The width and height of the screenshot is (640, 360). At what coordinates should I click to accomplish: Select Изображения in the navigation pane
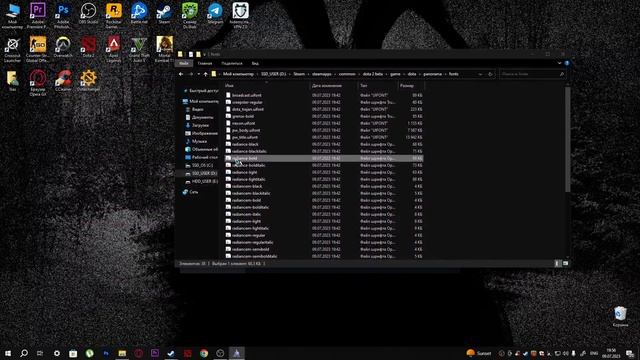201,133
